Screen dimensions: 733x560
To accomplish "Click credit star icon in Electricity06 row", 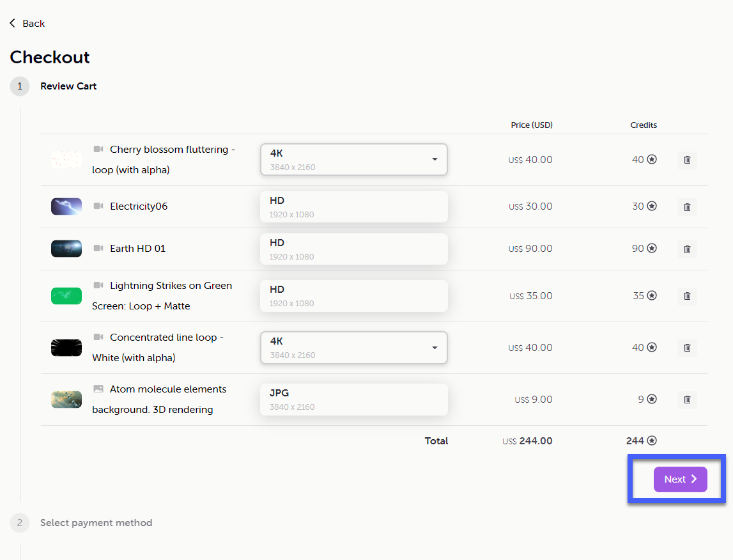I will pyautogui.click(x=652, y=206).
